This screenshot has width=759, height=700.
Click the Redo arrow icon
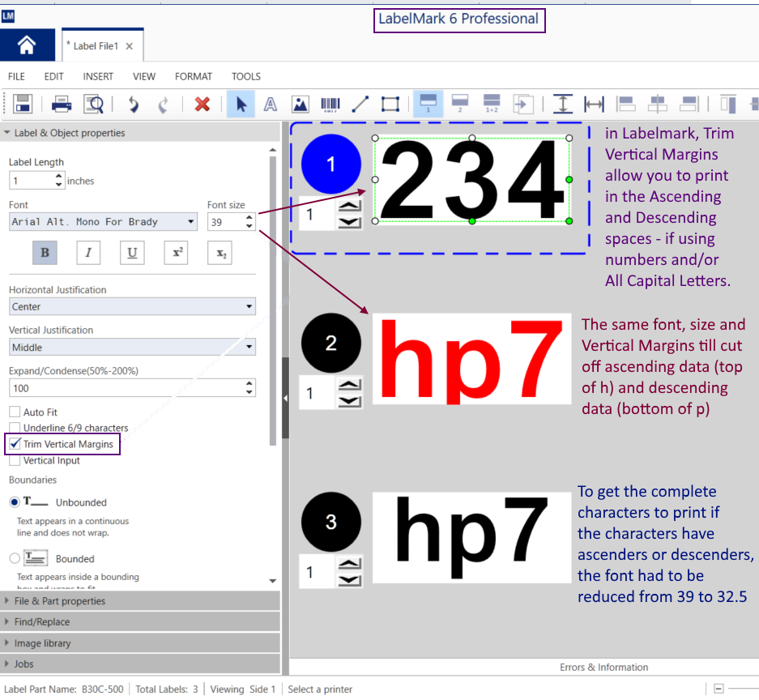coord(164,105)
